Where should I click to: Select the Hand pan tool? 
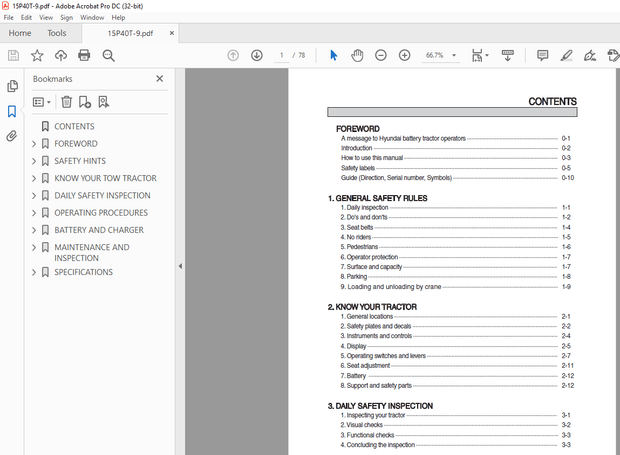point(357,55)
